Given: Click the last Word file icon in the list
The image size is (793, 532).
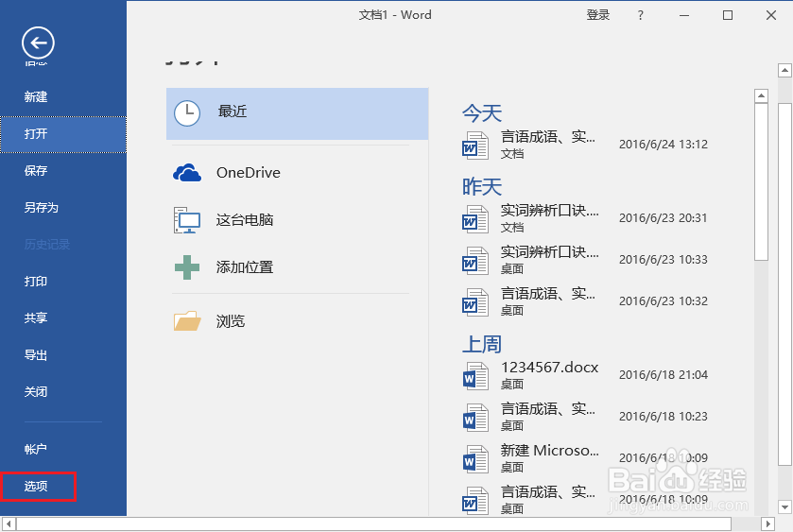Looking at the screenshot, I should pos(475,500).
